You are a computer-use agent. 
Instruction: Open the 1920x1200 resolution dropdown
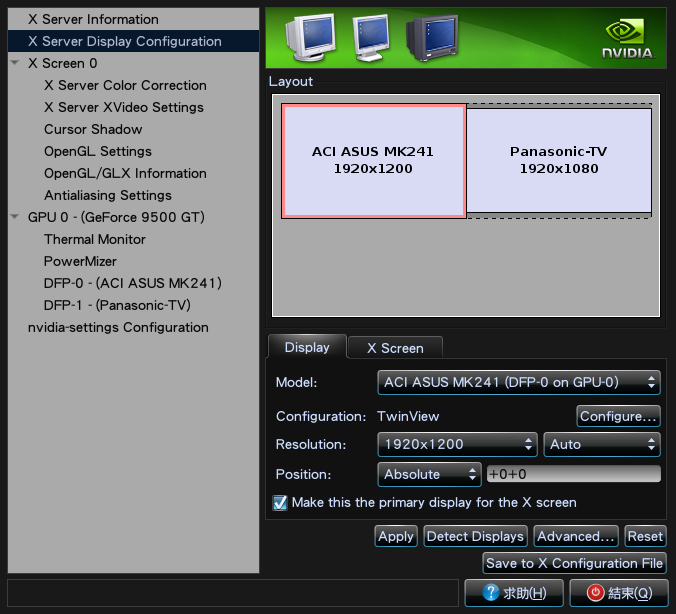click(x=457, y=444)
